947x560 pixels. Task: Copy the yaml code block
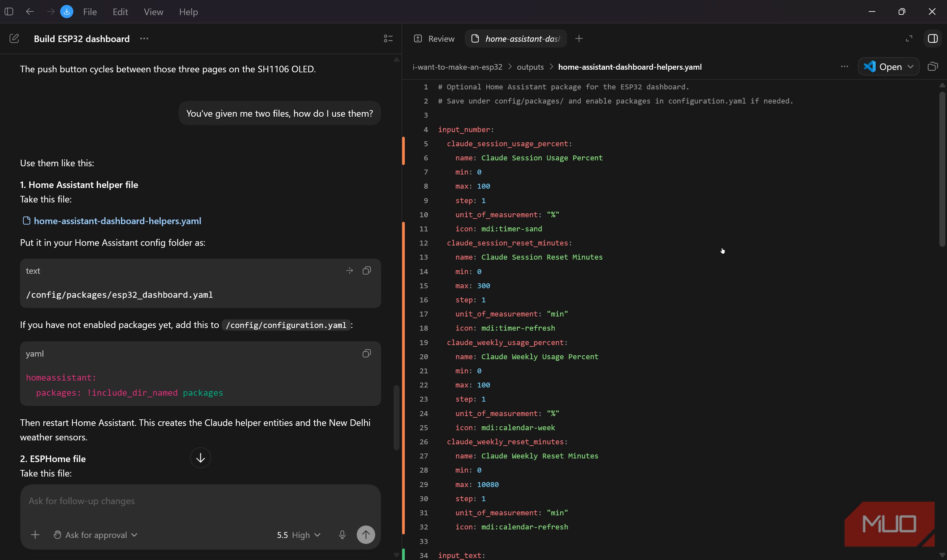click(x=367, y=353)
